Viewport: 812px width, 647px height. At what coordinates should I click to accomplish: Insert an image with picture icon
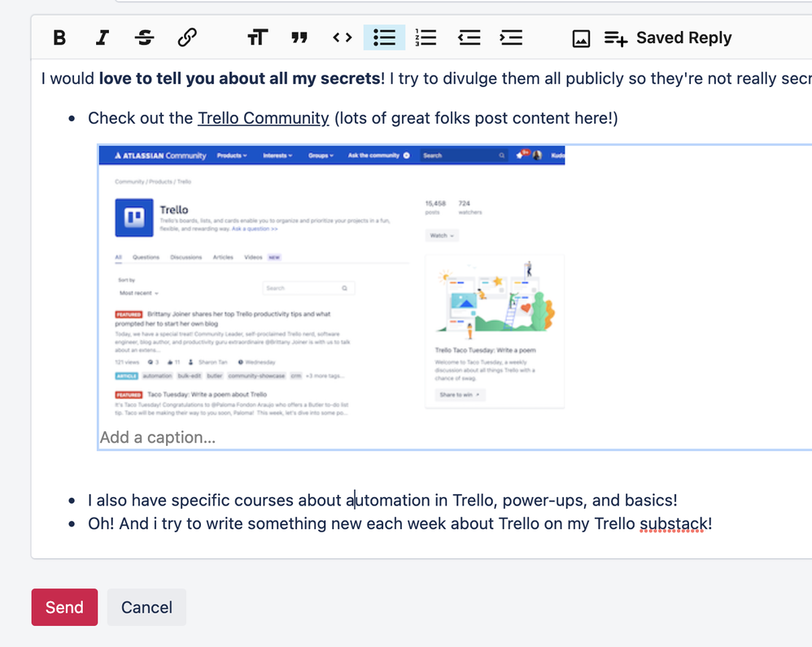point(581,38)
